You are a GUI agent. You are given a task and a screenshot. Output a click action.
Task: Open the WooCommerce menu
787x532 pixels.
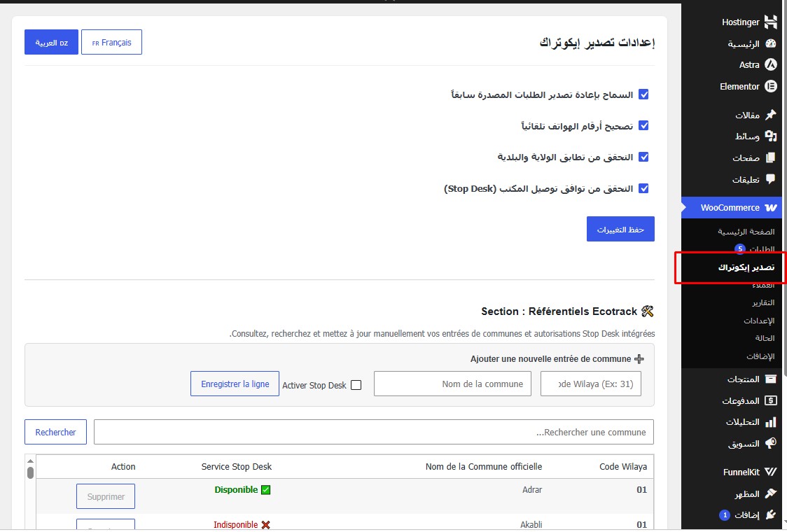pos(732,207)
